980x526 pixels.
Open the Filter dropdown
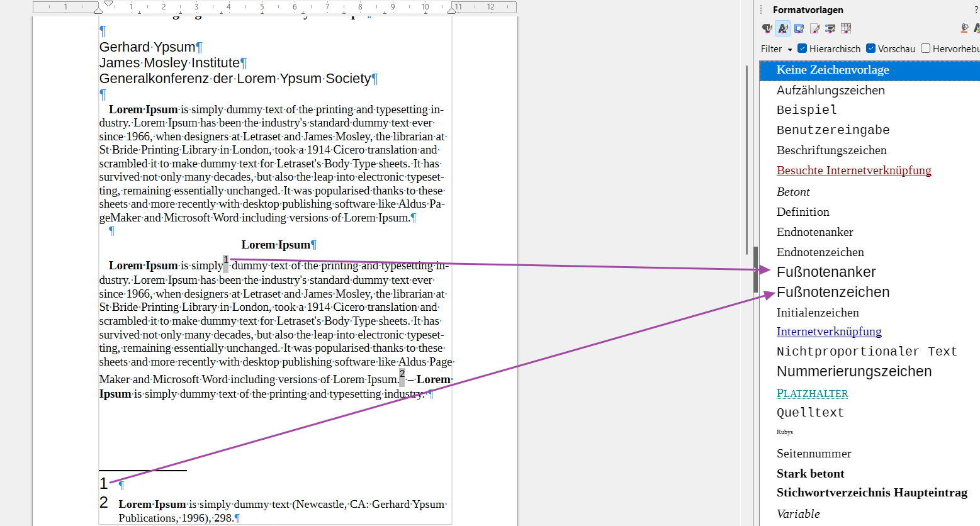click(x=776, y=49)
